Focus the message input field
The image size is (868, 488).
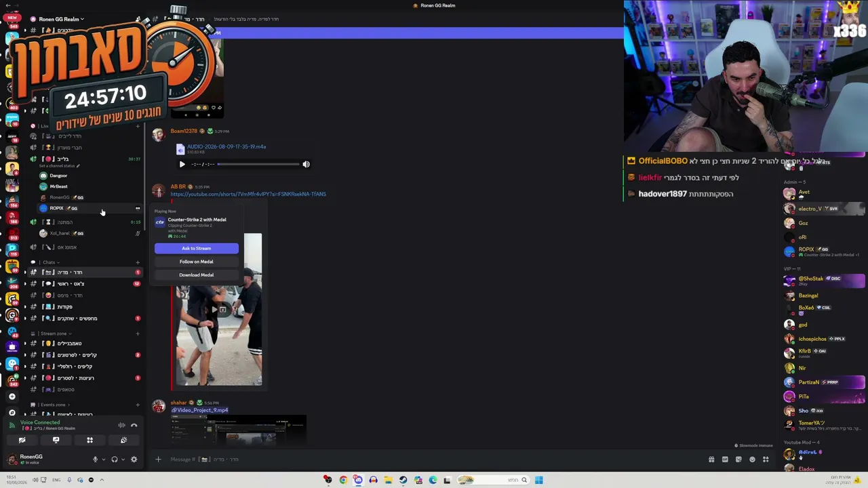coord(434,460)
